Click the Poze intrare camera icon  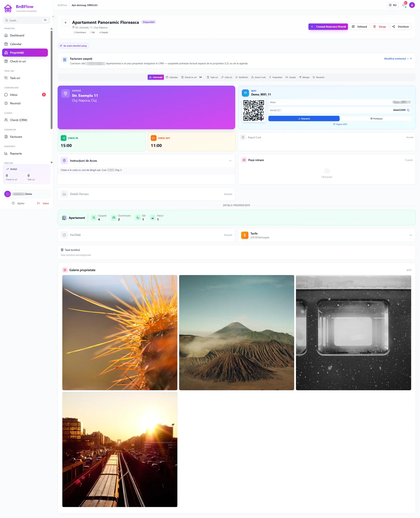(x=244, y=160)
